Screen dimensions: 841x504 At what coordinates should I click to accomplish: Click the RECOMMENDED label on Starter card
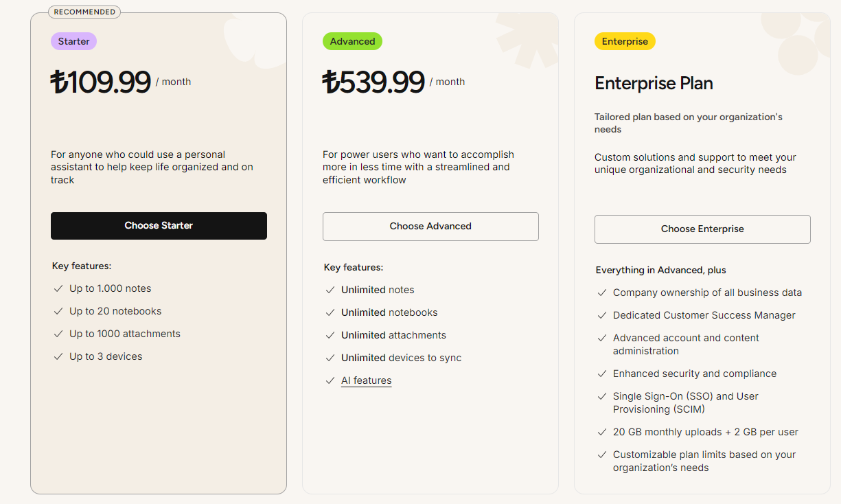pos(84,12)
